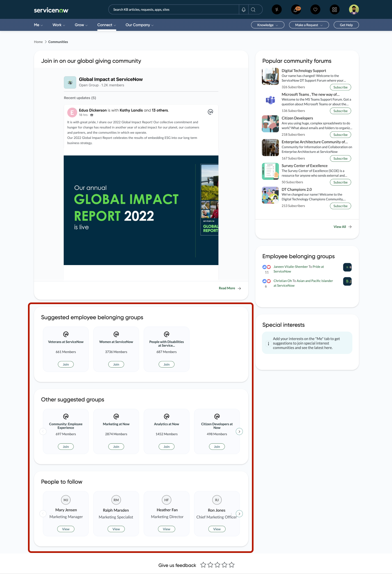Expand the Work menu

click(x=59, y=25)
